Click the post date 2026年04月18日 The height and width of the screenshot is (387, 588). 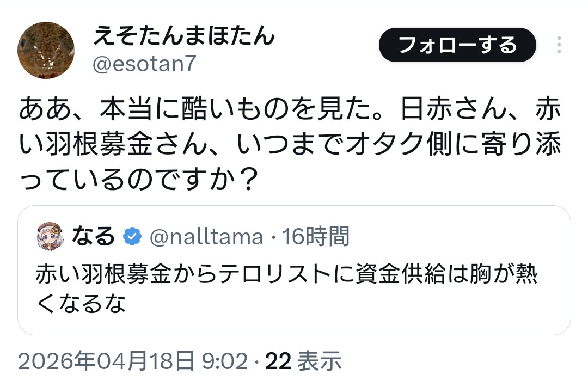click(106, 361)
